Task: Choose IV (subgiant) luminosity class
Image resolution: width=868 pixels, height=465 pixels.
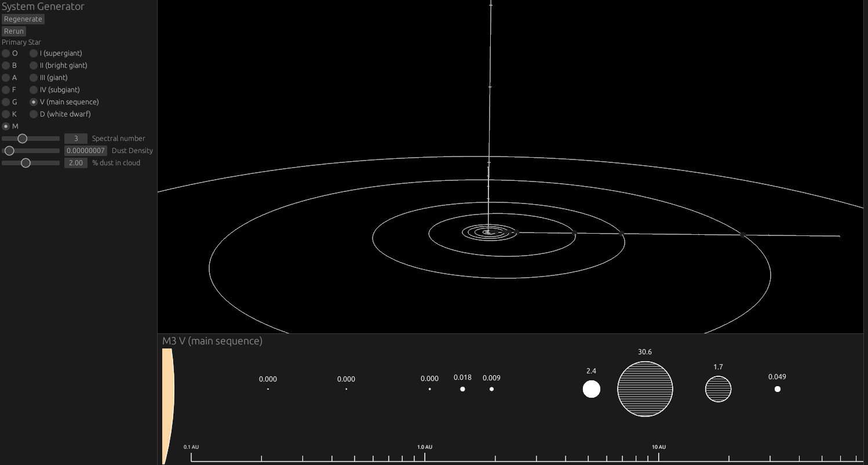Action: 34,89
